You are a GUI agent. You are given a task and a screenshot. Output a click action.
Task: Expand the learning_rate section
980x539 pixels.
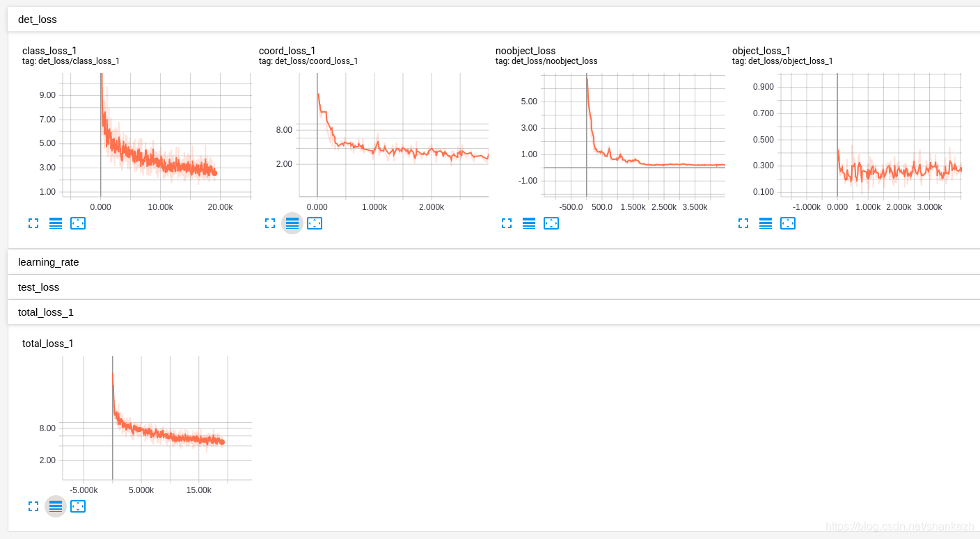pyautogui.click(x=493, y=262)
